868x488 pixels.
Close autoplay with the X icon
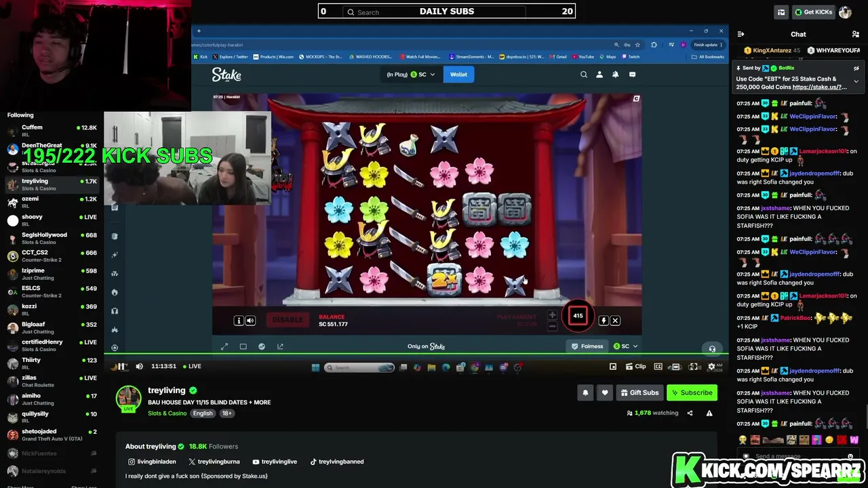pos(615,321)
